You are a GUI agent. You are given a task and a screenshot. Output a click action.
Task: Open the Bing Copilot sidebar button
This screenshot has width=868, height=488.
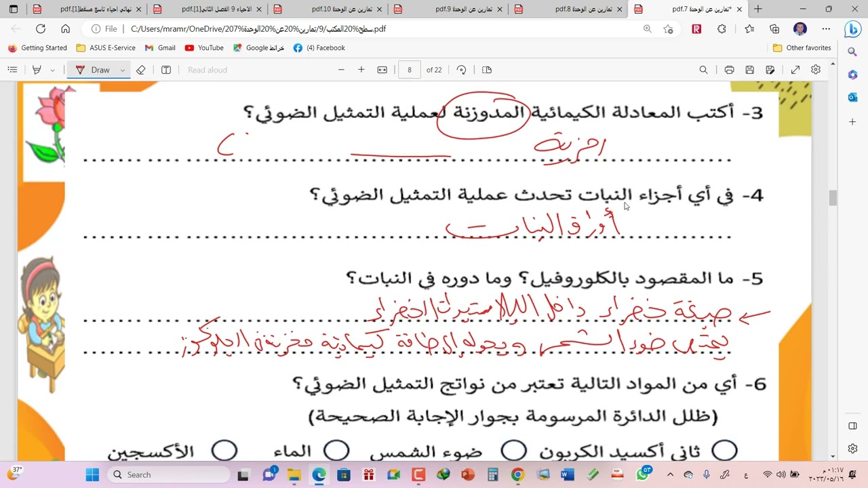[852, 29]
